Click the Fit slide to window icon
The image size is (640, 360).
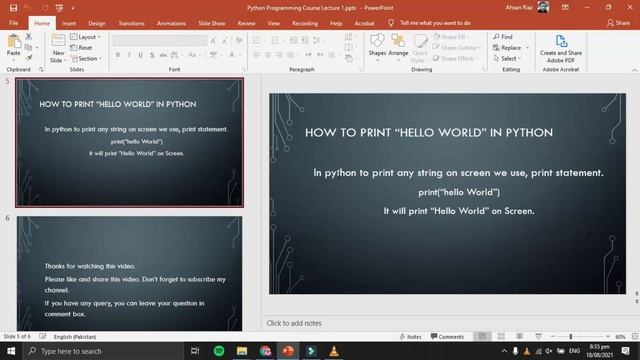coord(635,336)
